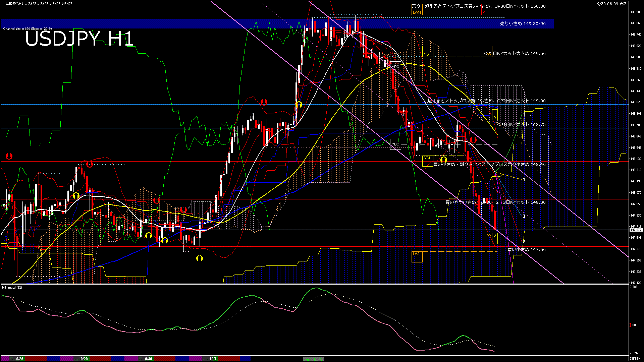Click the large USDJPY H1 title text
The height and width of the screenshot is (362, 644).
tap(79, 39)
